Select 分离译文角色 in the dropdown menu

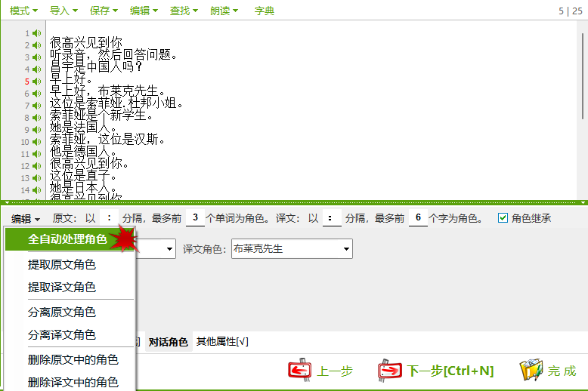62,334
